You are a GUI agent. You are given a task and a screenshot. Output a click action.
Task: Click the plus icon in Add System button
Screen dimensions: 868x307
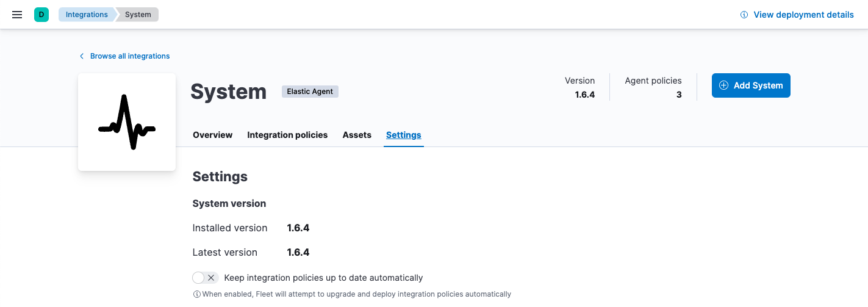(x=724, y=85)
